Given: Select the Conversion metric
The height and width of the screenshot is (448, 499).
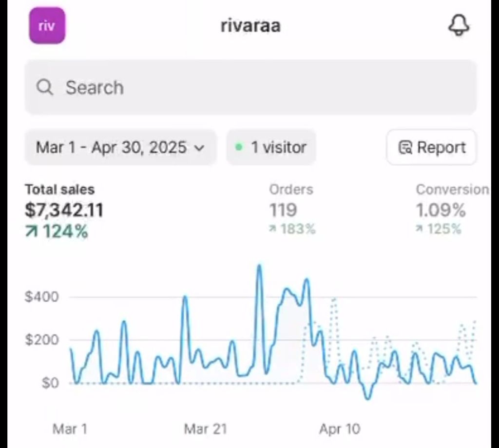Looking at the screenshot, I should (452, 209).
